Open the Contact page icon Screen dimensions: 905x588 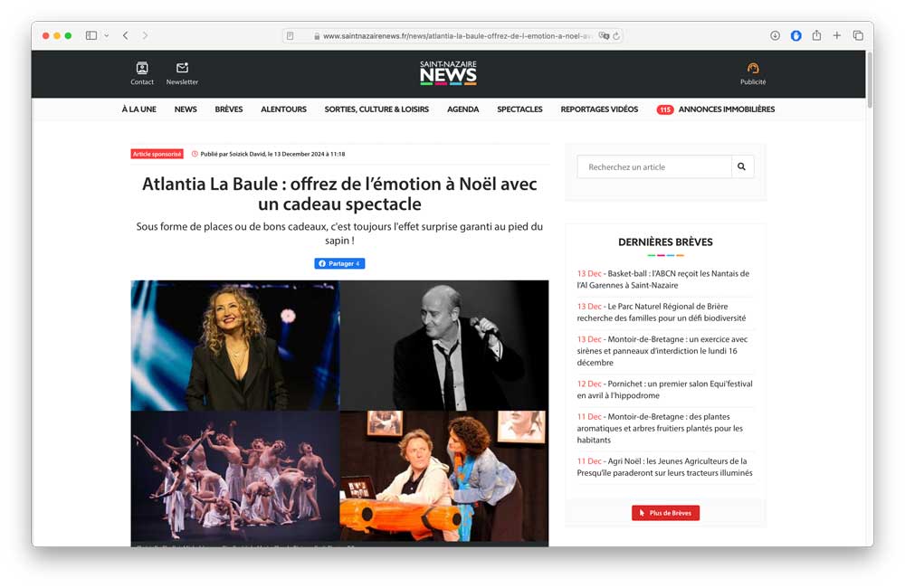[142, 69]
